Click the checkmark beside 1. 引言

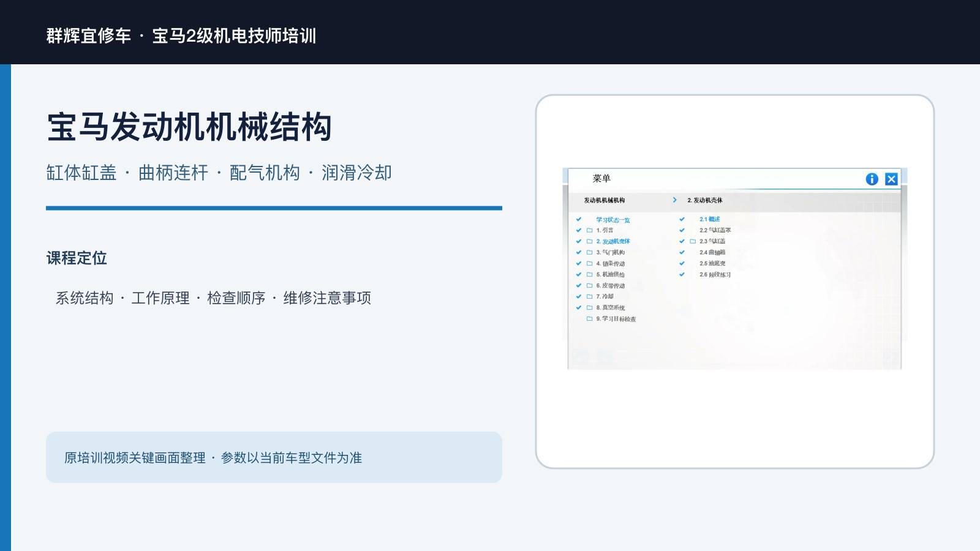tap(578, 230)
